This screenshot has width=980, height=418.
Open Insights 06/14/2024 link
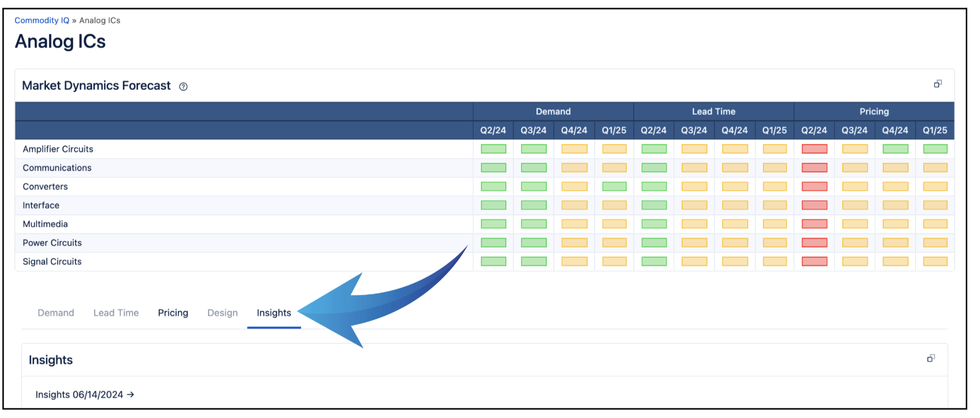[85, 394]
